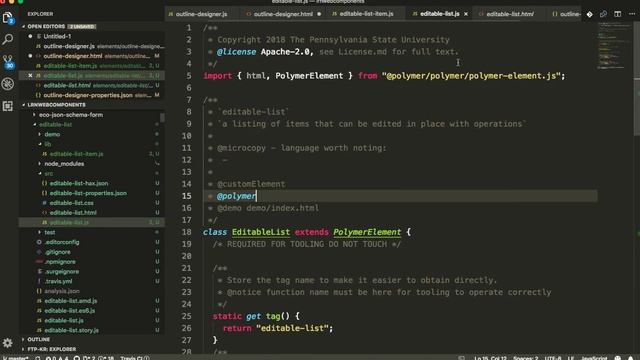Click the git diamond icon in the editor toolbar

[589, 14]
